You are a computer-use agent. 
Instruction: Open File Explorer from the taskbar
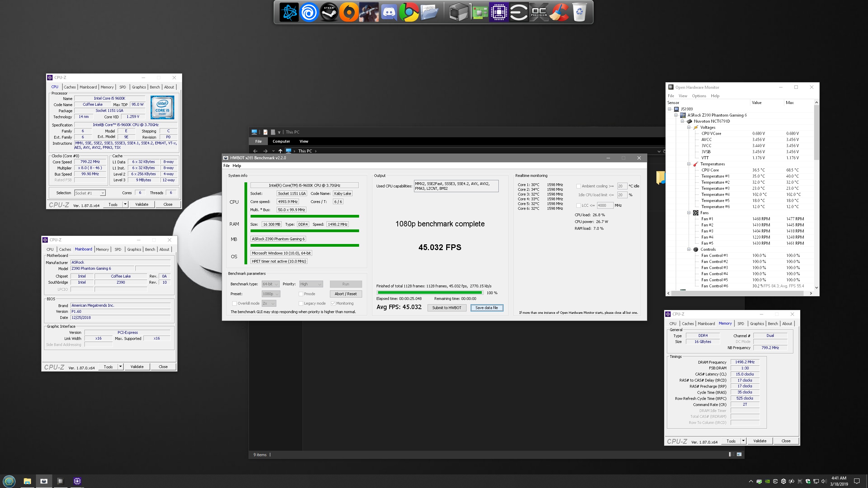click(x=27, y=481)
